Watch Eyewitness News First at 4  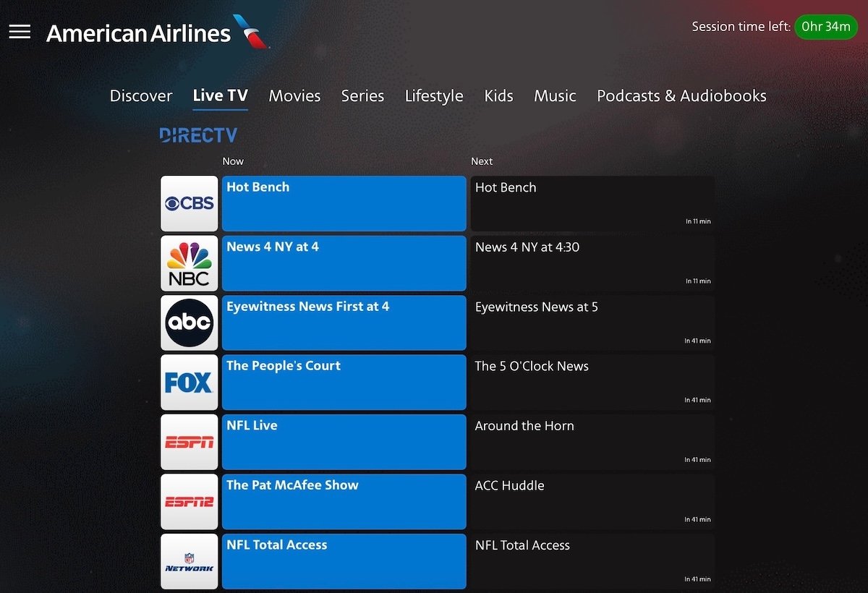click(x=344, y=323)
